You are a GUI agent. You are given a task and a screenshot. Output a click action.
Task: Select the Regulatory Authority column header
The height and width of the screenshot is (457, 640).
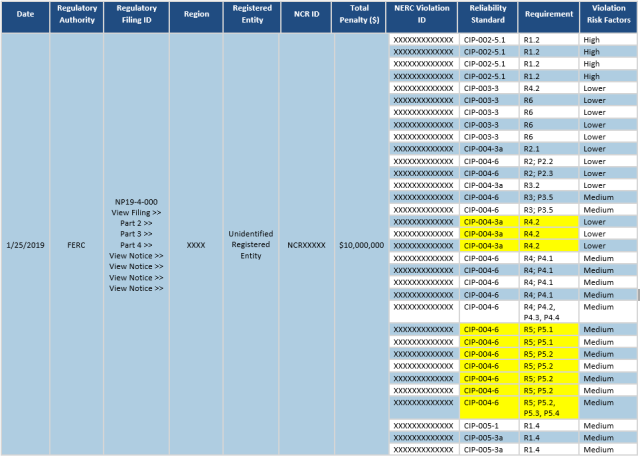click(x=76, y=16)
